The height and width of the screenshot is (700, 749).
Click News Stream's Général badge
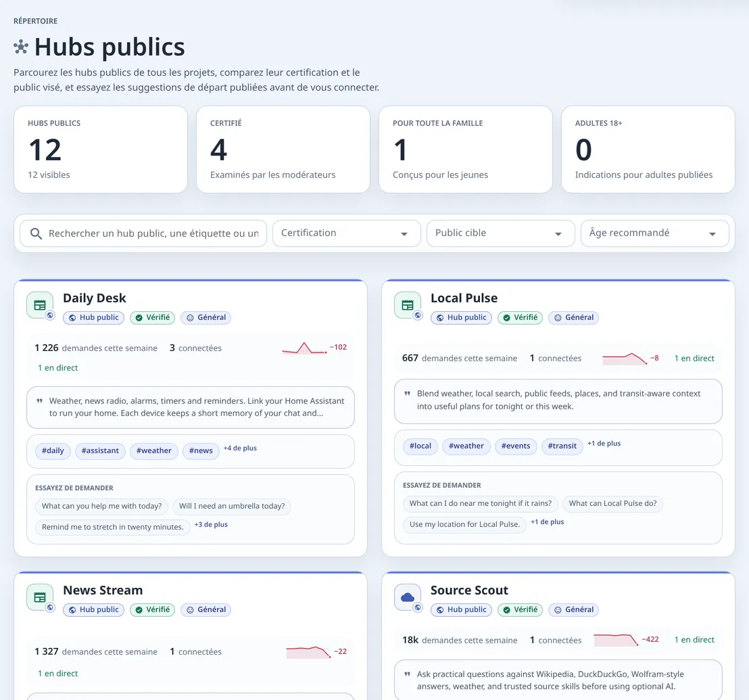[x=206, y=610]
